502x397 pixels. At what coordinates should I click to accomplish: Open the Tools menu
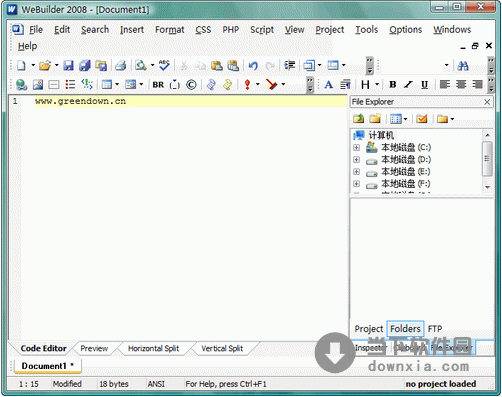tap(366, 30)
